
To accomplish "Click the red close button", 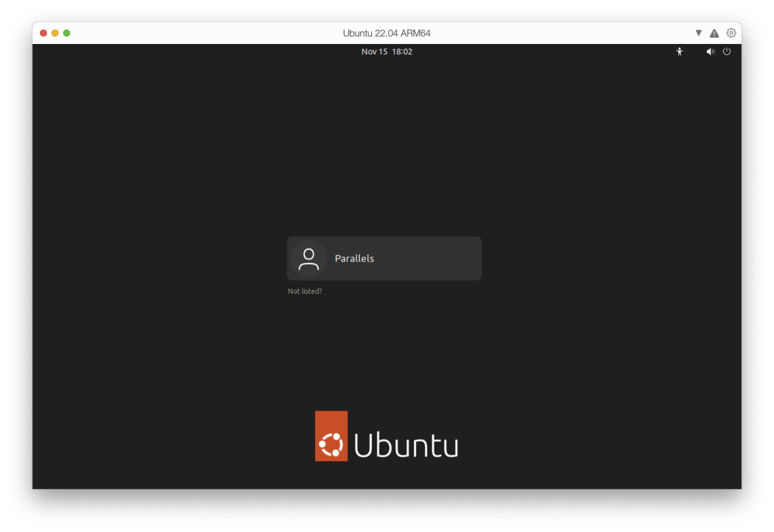I will tap(43, 33).
